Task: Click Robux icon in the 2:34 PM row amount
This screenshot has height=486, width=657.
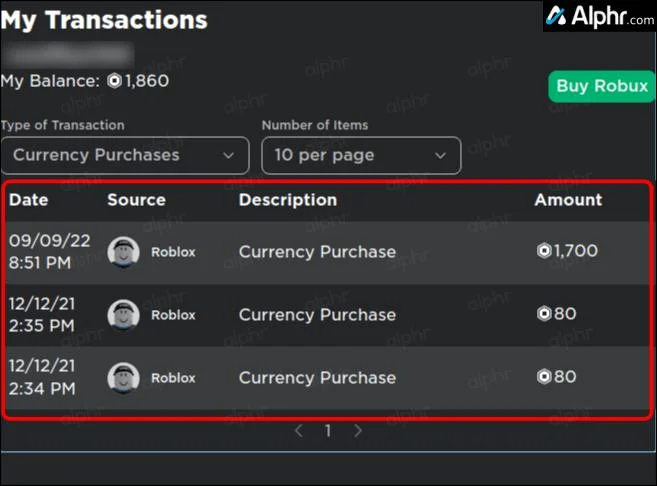Action: click(x=543, y=377)
